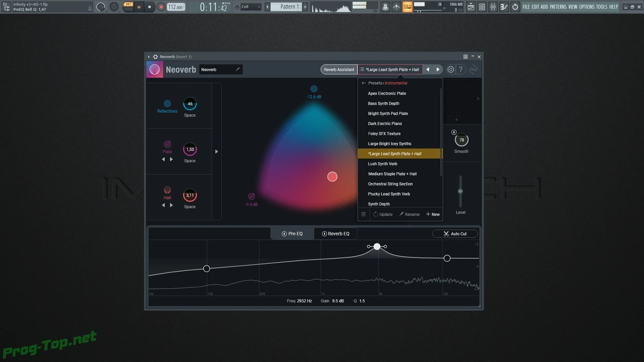Select next Hall type arrow
The image size is (644, 362).
click(172, 205)
